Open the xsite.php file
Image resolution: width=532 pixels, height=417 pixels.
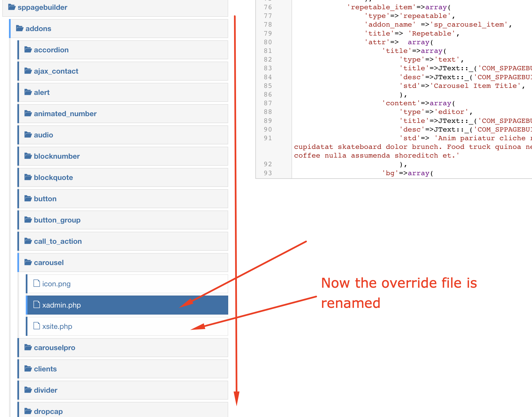click(x=57, y=326)
